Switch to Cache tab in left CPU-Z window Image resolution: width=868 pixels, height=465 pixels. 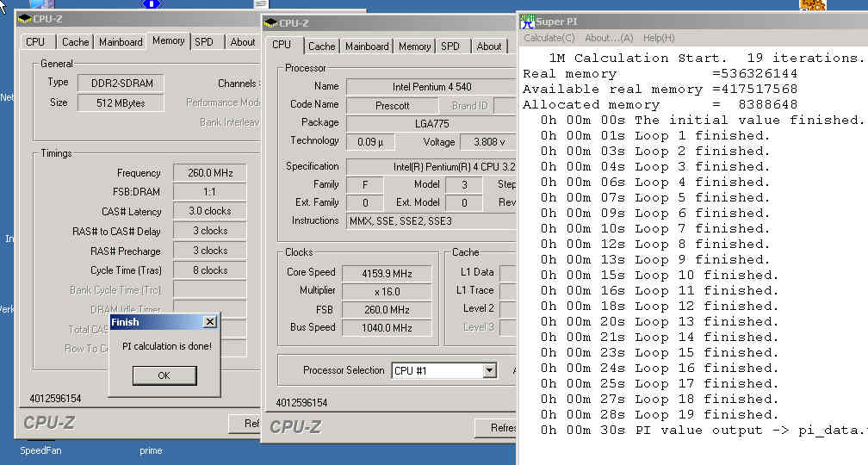(75, 42)
